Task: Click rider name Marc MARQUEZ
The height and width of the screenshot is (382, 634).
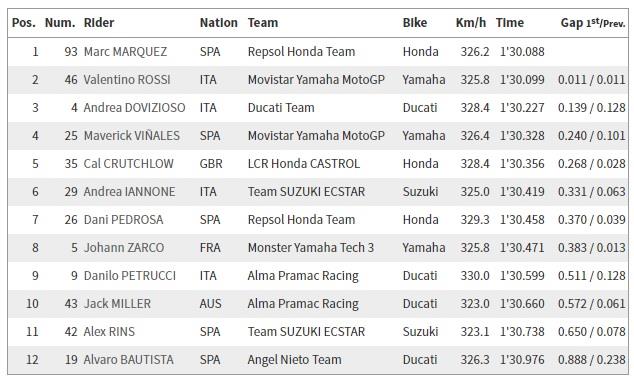Action: pyautogui.click(x=125, y=52)
